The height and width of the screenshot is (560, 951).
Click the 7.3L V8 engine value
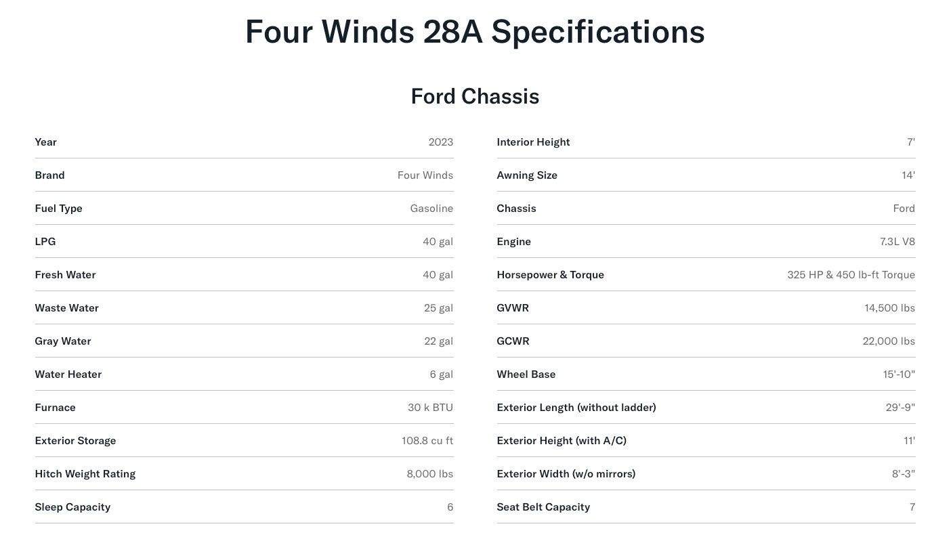point(897,242)
